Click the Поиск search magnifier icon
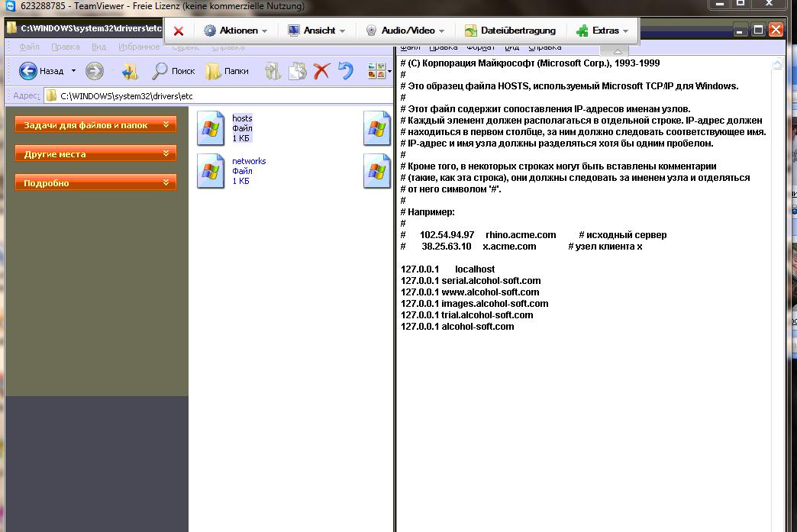The image size is (797, 532). 160,71
